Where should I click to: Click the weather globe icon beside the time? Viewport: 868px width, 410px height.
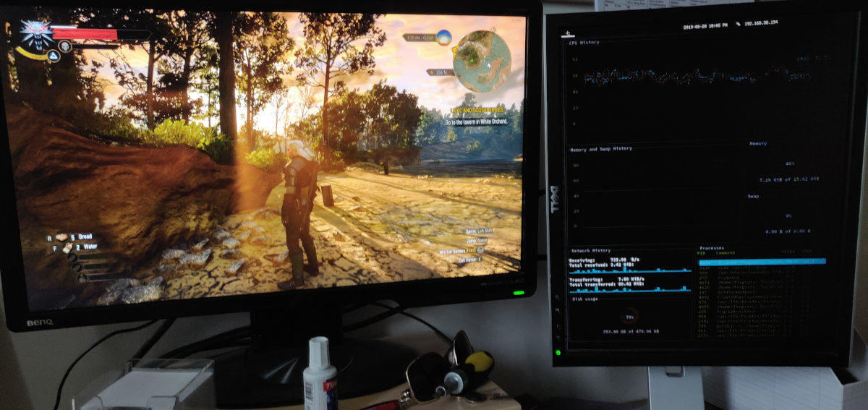pyautogui.click(x=443, y=36)
